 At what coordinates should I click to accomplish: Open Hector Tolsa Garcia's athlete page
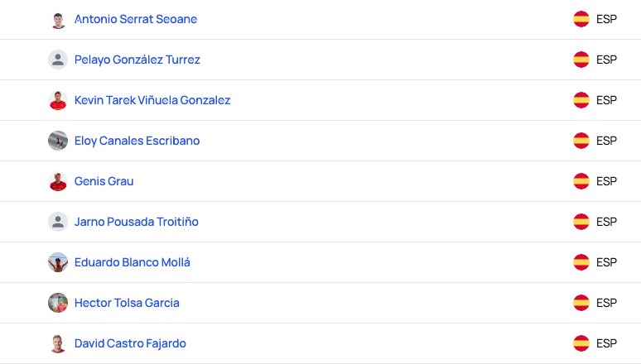point(127,303)
